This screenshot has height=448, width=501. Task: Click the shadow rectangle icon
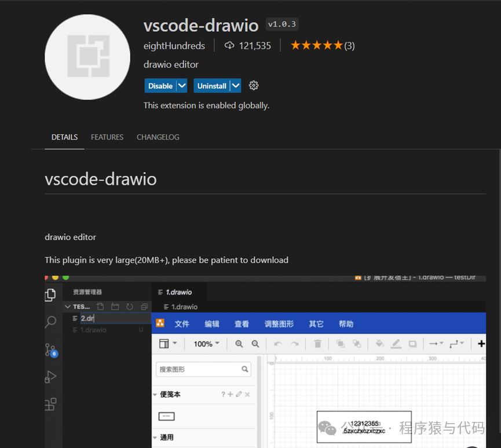412,344
